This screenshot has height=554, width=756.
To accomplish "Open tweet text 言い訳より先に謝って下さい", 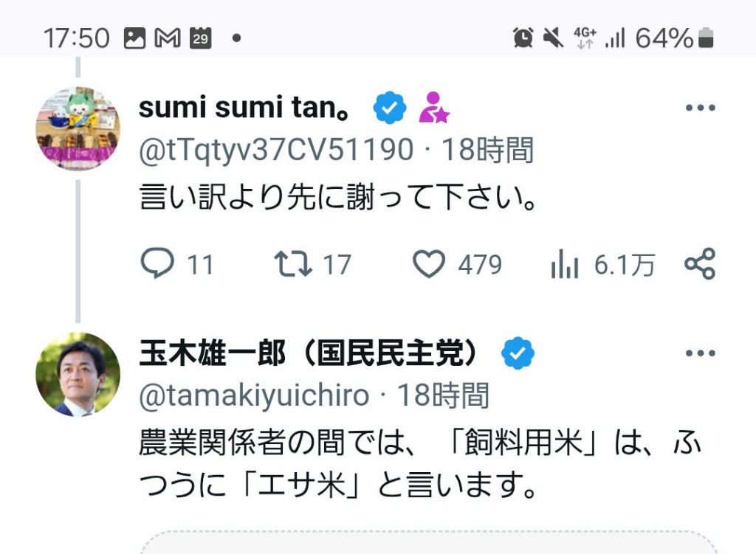I will tap(337, 198).
